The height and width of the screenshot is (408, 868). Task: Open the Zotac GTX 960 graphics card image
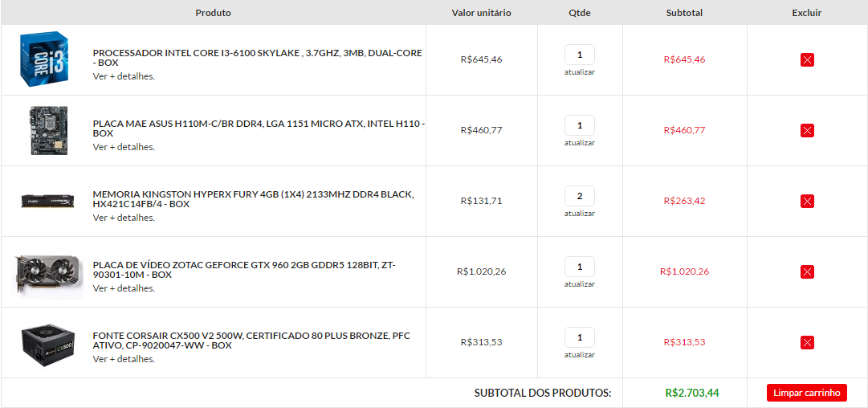[47, 271]
